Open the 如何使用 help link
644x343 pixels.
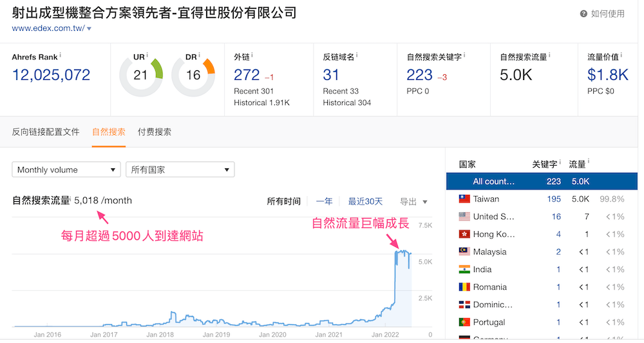pyautogui.click(x=607, y=14)
